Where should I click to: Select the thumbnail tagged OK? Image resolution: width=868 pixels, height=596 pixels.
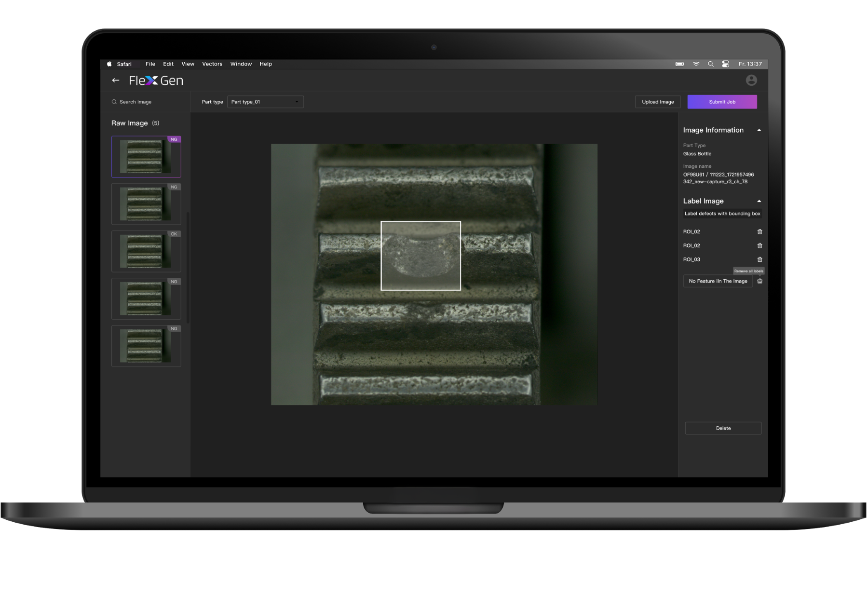(146, 251)
